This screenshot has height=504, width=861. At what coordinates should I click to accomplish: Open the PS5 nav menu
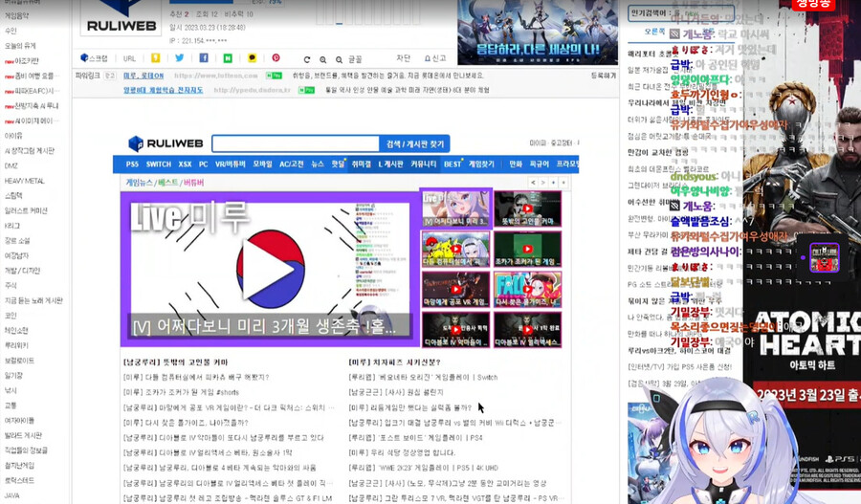pos(132,164)
